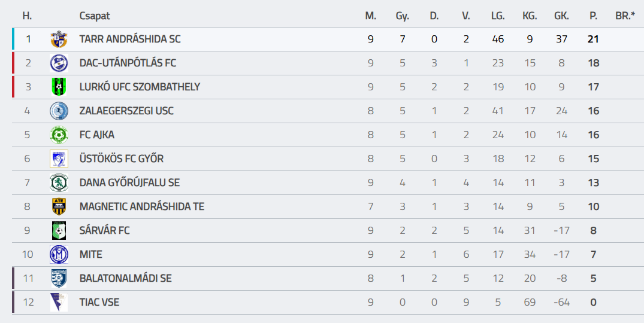
Task: Click the GK. goal difference header
Action: [x=561, y=16]
